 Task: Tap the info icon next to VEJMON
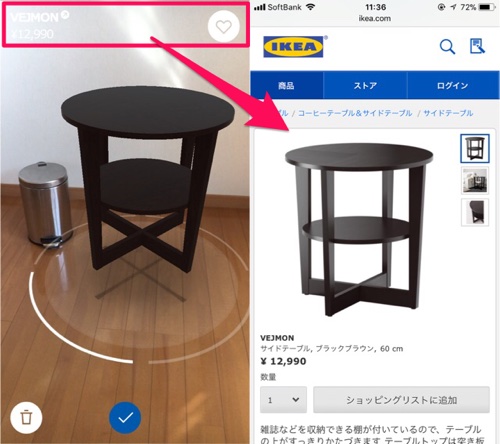point(65,14)
